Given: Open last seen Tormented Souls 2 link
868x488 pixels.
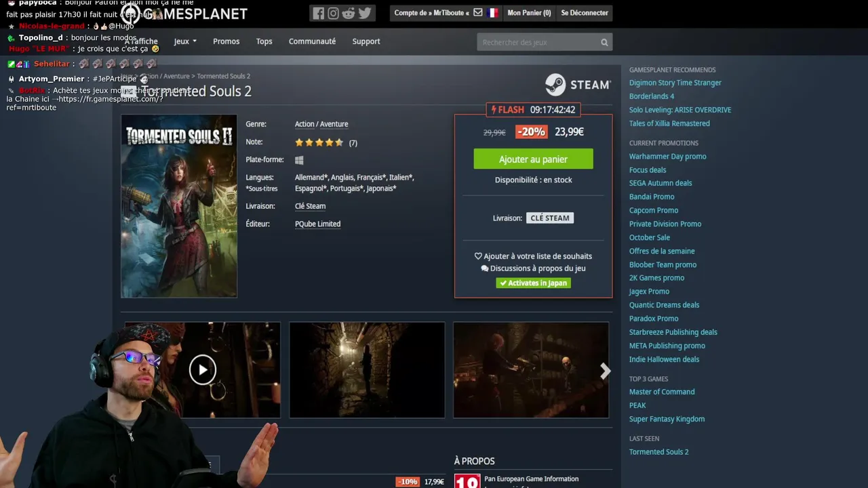Looking at the screenshot, I should click(x=658, y=452).
